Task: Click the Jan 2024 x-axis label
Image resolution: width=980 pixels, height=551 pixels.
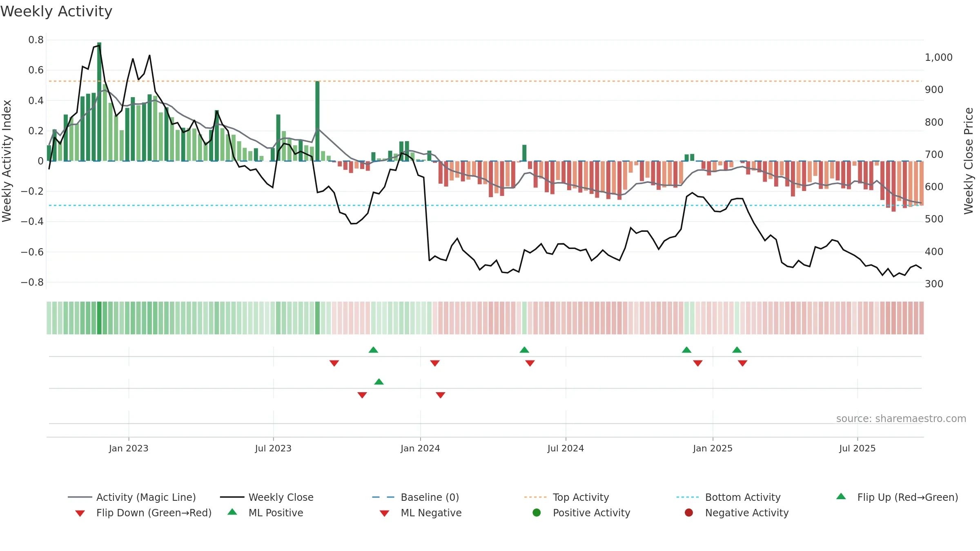Action: 420,449
